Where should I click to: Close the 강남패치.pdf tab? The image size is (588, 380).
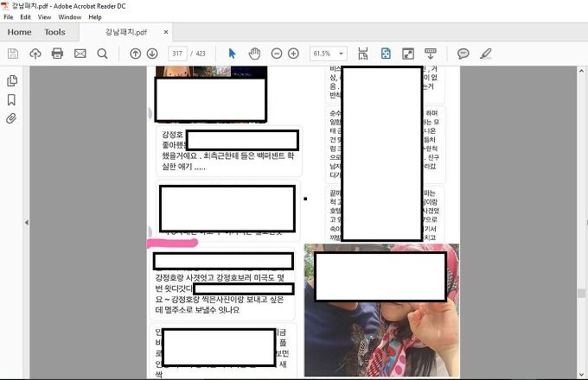166,32
